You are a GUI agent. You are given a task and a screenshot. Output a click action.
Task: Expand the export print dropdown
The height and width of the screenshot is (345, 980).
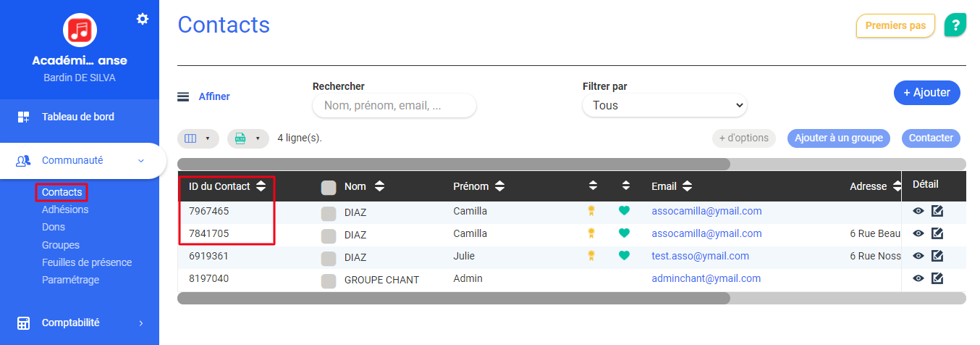[248, 138]
